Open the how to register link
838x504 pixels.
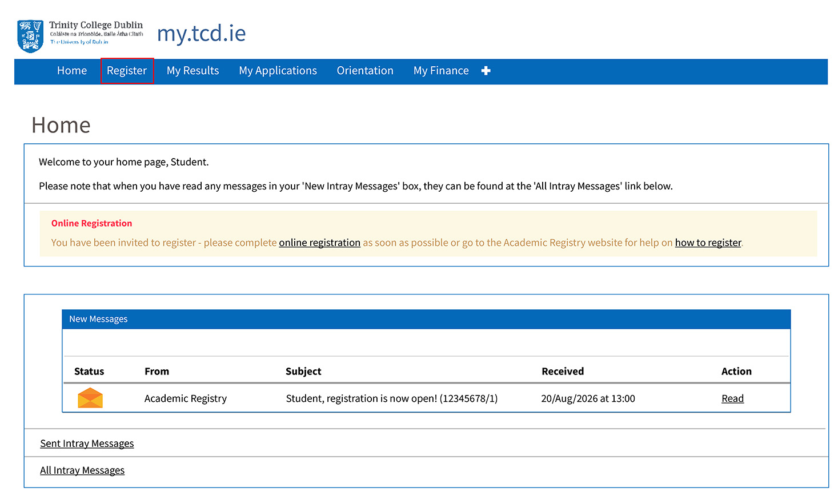708,243
